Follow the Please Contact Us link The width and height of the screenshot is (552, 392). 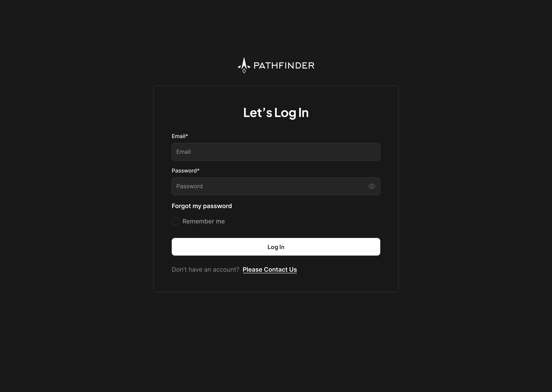coord(270,270)
